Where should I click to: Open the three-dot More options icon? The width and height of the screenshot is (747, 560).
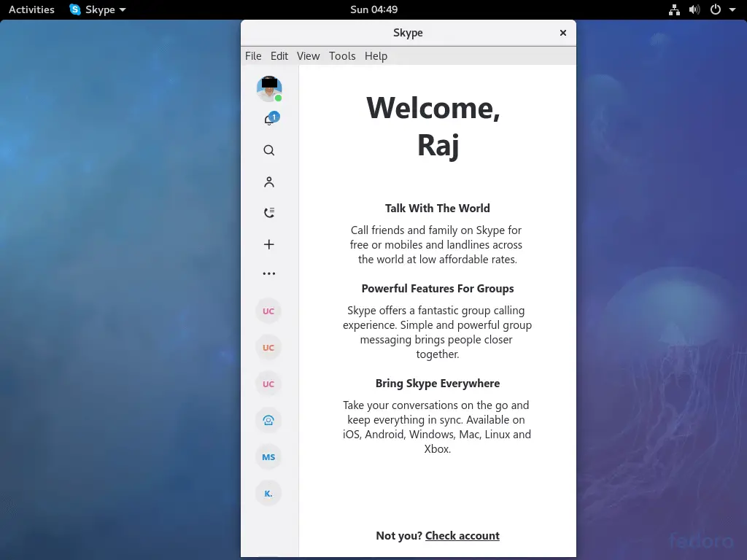point(269,274)
